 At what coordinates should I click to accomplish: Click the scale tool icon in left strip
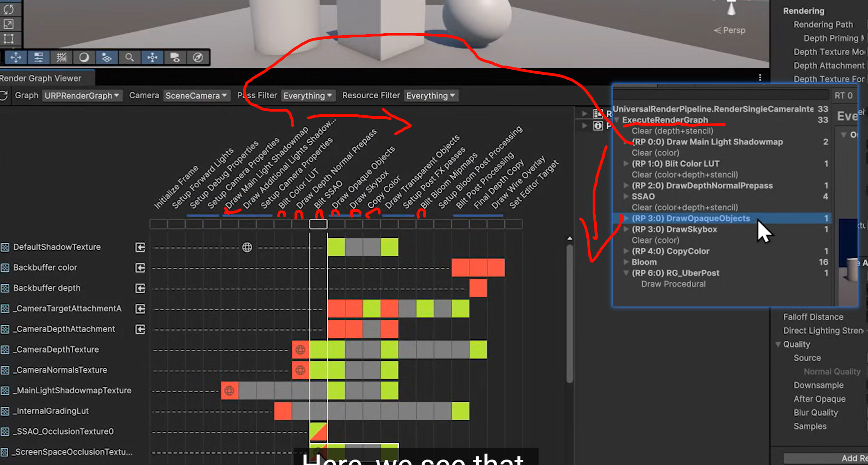point(9,24)
